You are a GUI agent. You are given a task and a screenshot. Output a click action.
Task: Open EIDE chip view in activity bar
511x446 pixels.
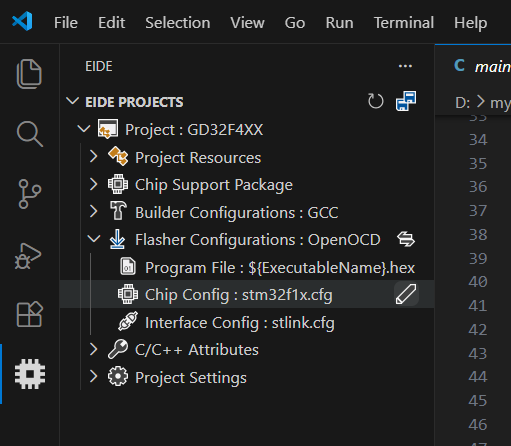pos(30,374)
